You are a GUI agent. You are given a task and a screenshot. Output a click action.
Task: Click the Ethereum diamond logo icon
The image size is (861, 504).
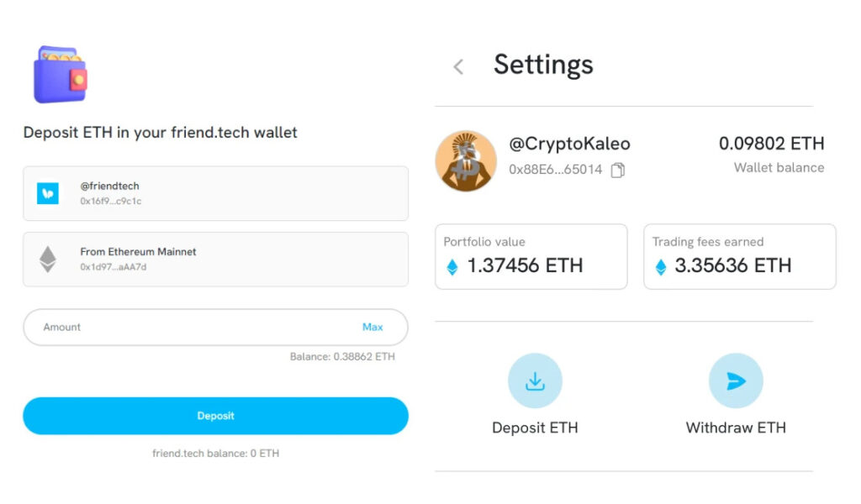click(48, 260)
